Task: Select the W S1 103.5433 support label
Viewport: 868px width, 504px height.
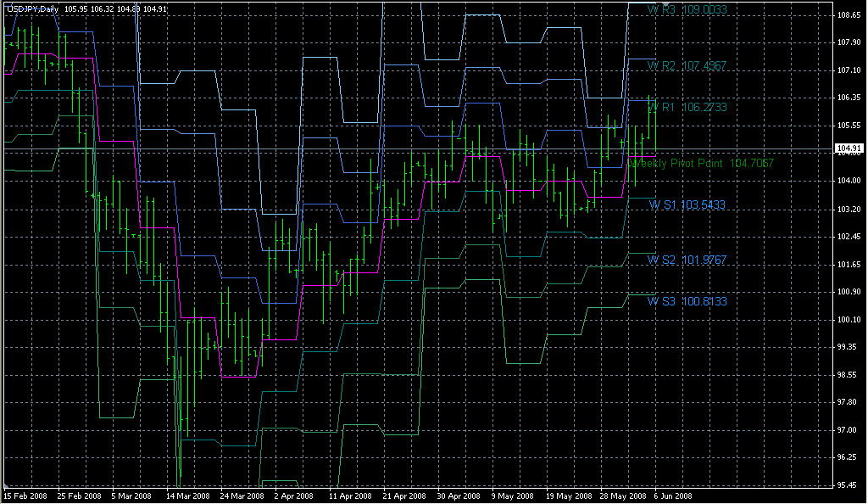Action: pyautogui.click(x=687, y=205)
